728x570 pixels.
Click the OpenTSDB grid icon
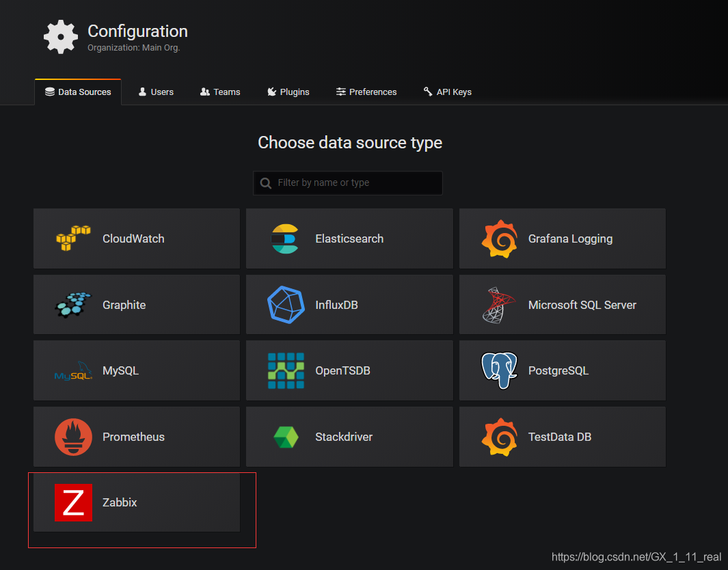click(286, 370)
